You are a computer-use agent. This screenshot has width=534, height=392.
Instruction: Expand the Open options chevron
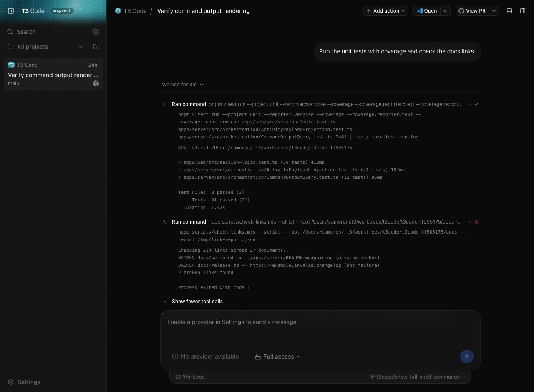pos(445,11)
